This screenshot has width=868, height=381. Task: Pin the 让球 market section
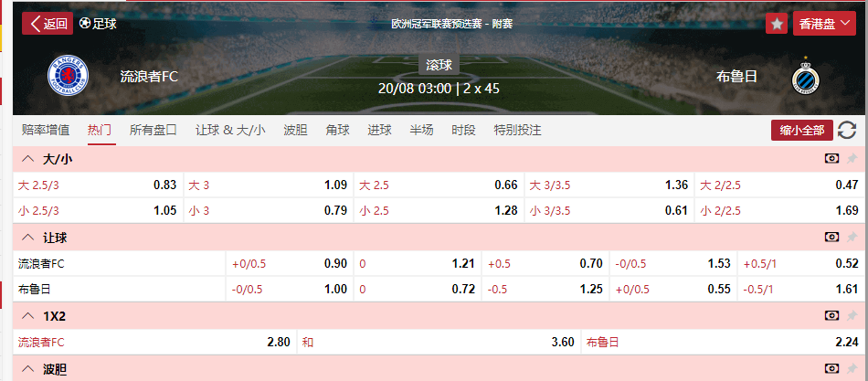click(852, 237)
